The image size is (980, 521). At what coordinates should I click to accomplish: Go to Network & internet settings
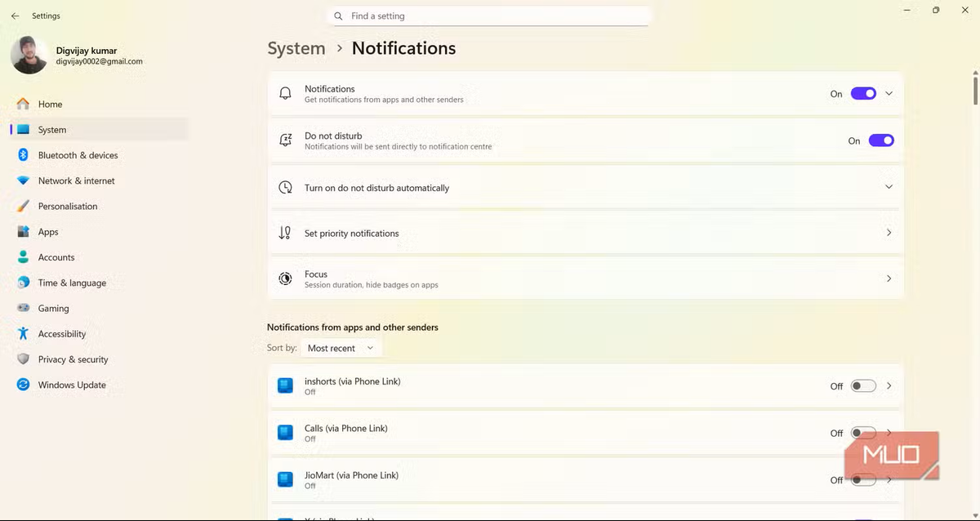tap(99, 180)
